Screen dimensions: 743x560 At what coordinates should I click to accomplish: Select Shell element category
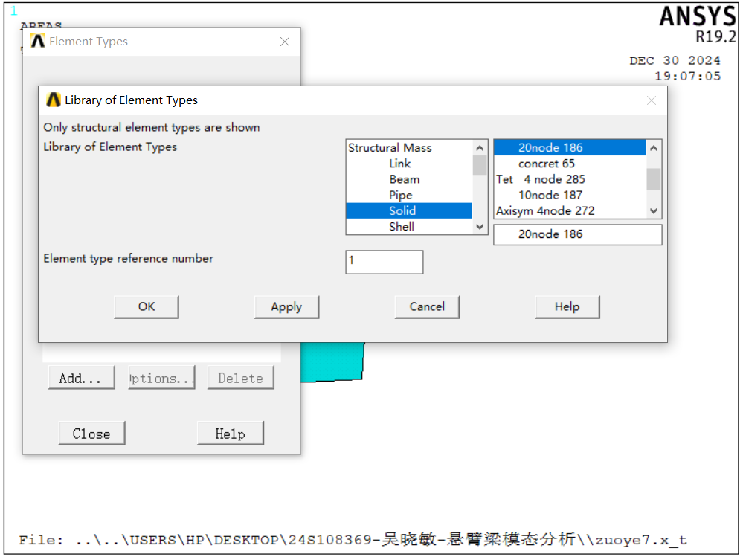[x=409, y=227]
